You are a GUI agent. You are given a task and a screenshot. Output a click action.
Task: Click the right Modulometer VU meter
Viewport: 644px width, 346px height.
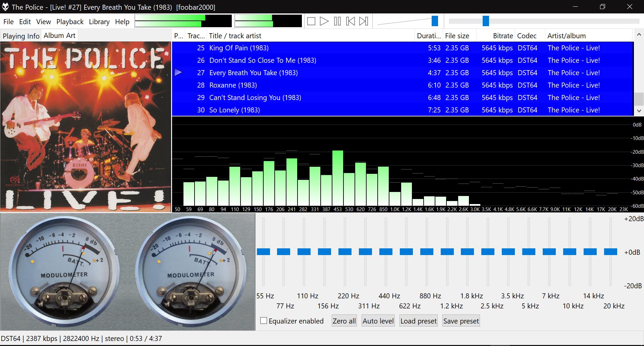click(x=191, y=271)
